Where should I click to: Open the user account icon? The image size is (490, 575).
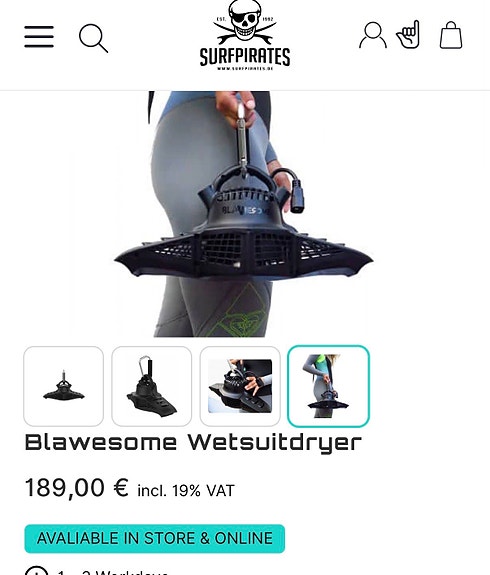click(373, 35)
